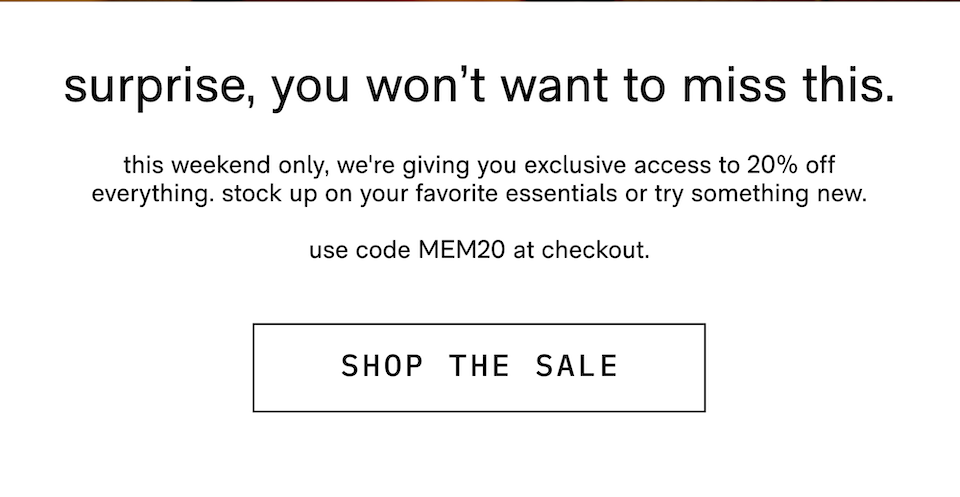Click the word 'THE' in the button
The height and width of the screenshot is (497, 960).
coord(479,366)
